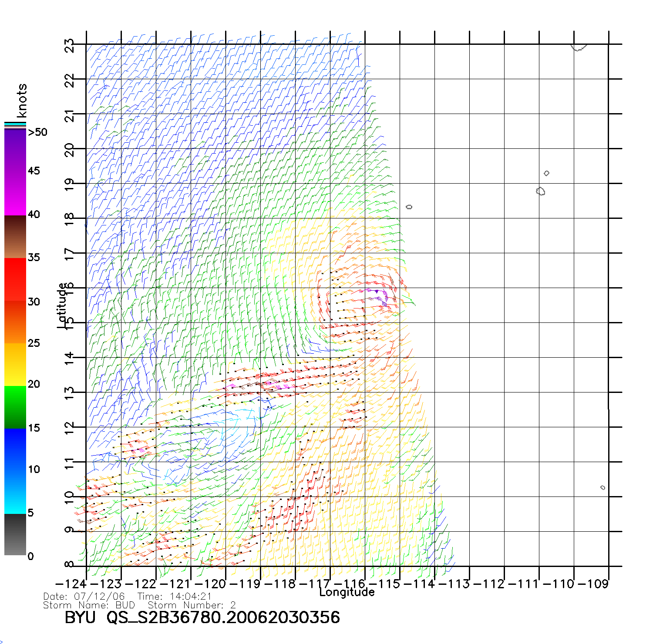Click the largest island outline near longitude -111
The image size is (653, 644).
(541, 191)
